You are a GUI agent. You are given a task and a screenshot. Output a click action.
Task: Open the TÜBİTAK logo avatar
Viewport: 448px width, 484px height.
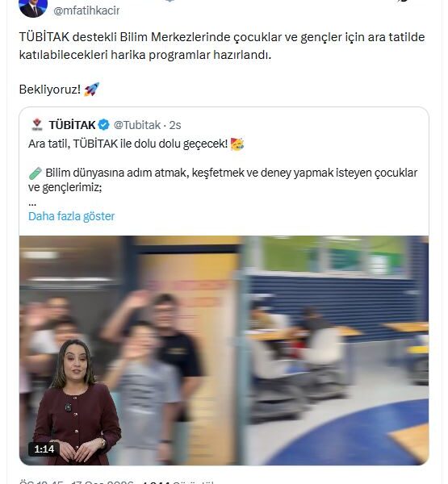pyautogui.click(x=37, y=125)
